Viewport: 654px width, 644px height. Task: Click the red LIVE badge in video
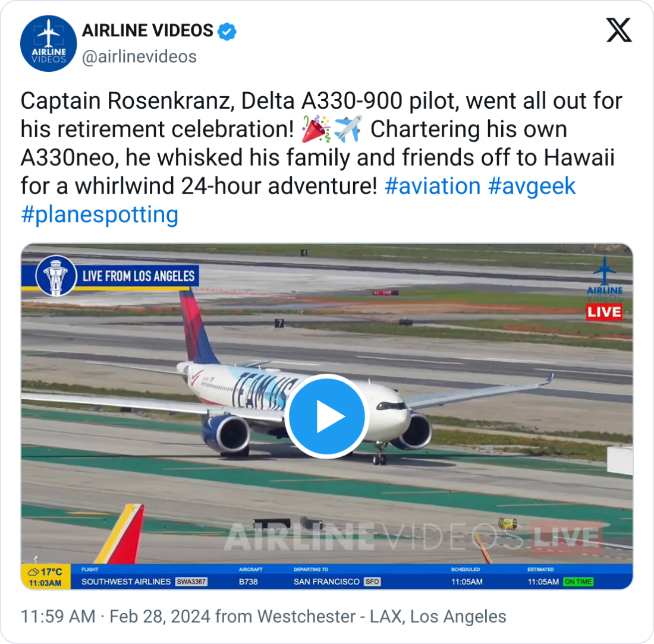point(604,311)
